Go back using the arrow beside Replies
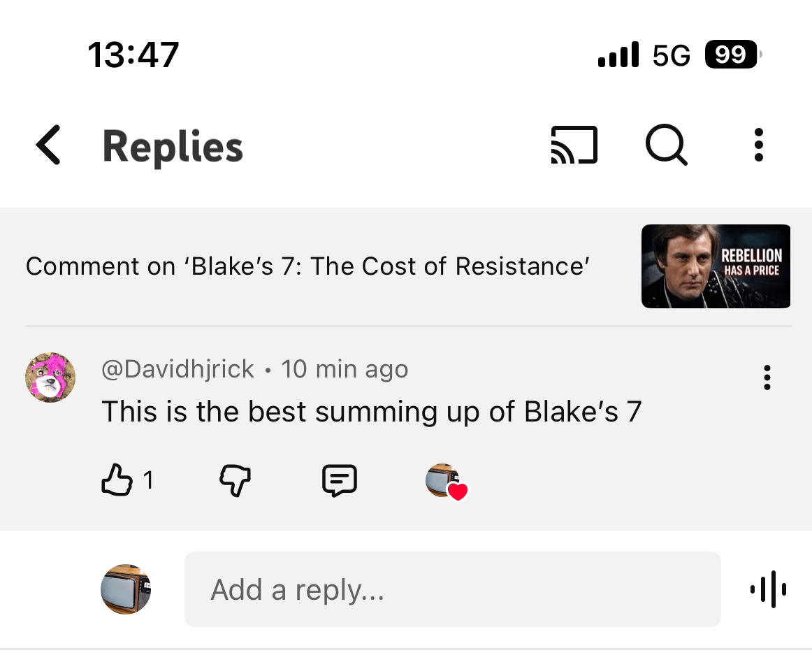This screenshot has width=812, height=662. (x=48, y=145)
